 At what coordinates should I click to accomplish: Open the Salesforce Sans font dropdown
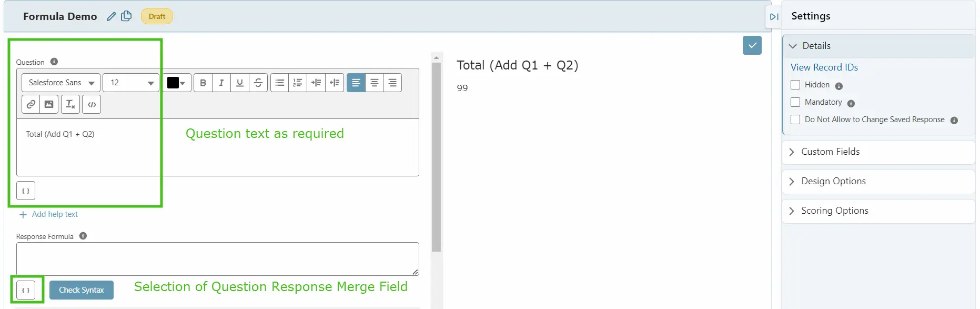[x=60, y=83]
